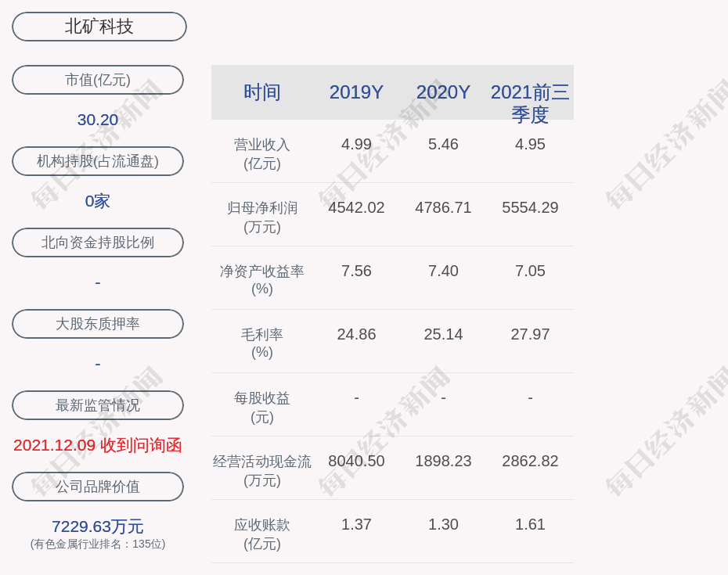Click the 净资产收益率 row label
The width and height of the screenshot is (728, 575).
[262, 279]
